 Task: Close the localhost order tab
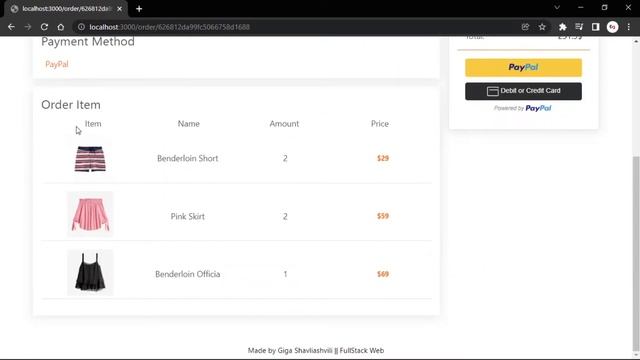click(x=120, y=9)
